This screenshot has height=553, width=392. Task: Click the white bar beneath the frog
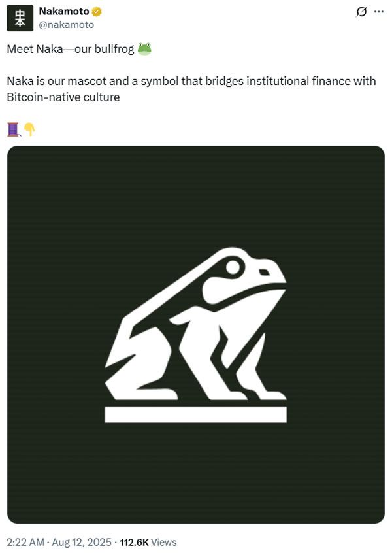click(x=195, y=414)
